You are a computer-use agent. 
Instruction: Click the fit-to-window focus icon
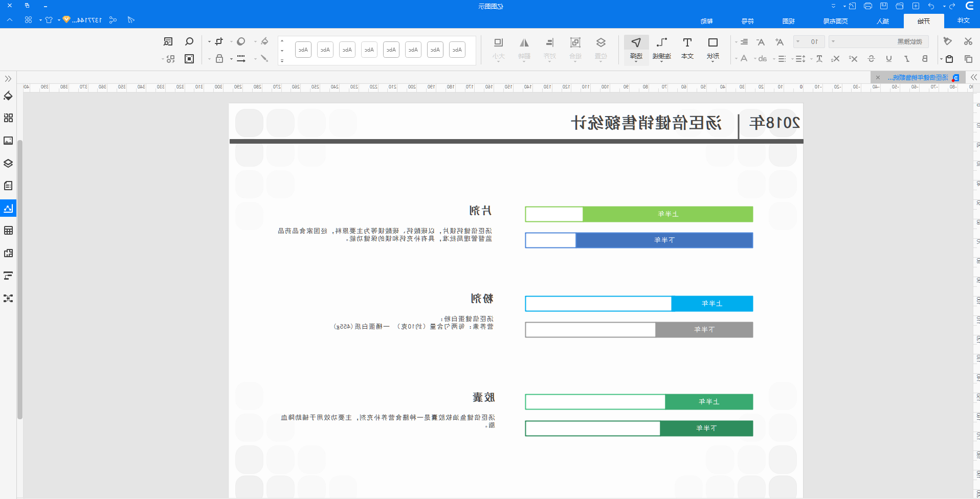click(189, 58)
